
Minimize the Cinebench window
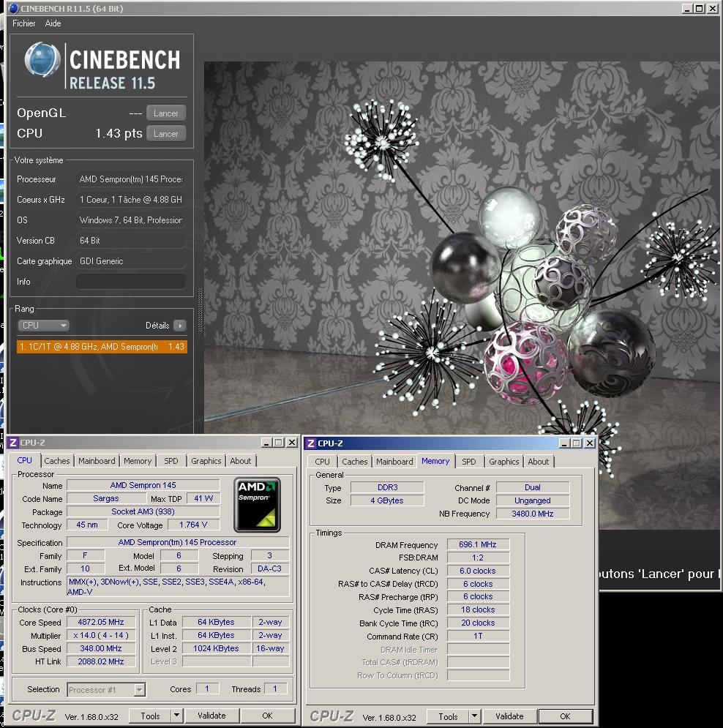pos(688,8)
